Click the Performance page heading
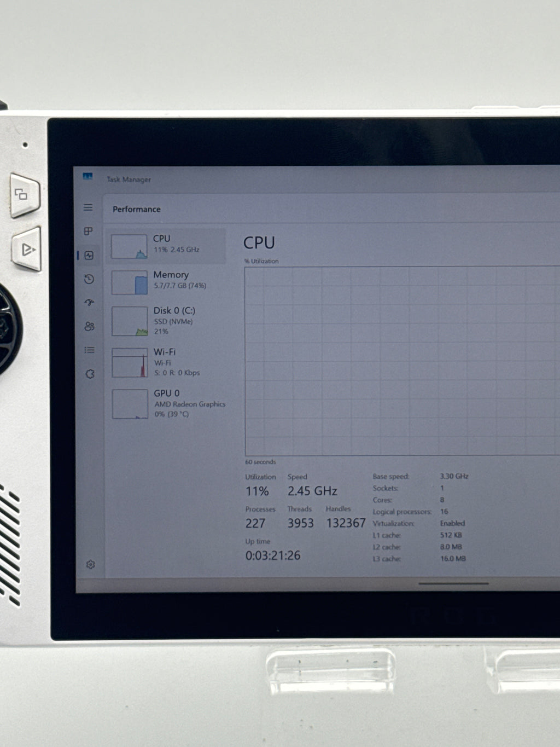The image size is (560, 747). tap(137, 209)
